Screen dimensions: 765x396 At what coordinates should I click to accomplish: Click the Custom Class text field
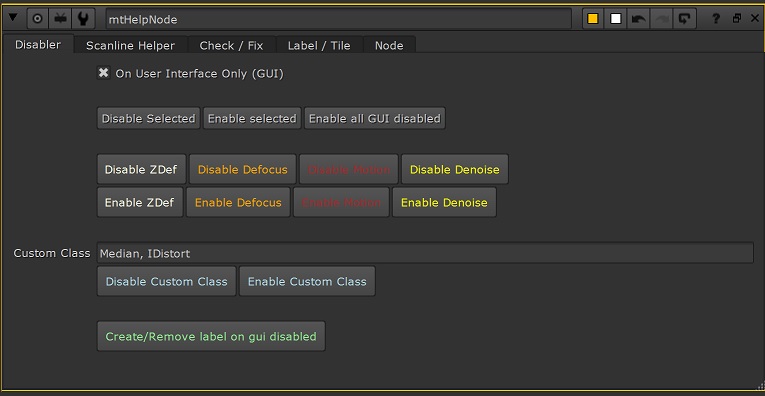coord(425,253)
